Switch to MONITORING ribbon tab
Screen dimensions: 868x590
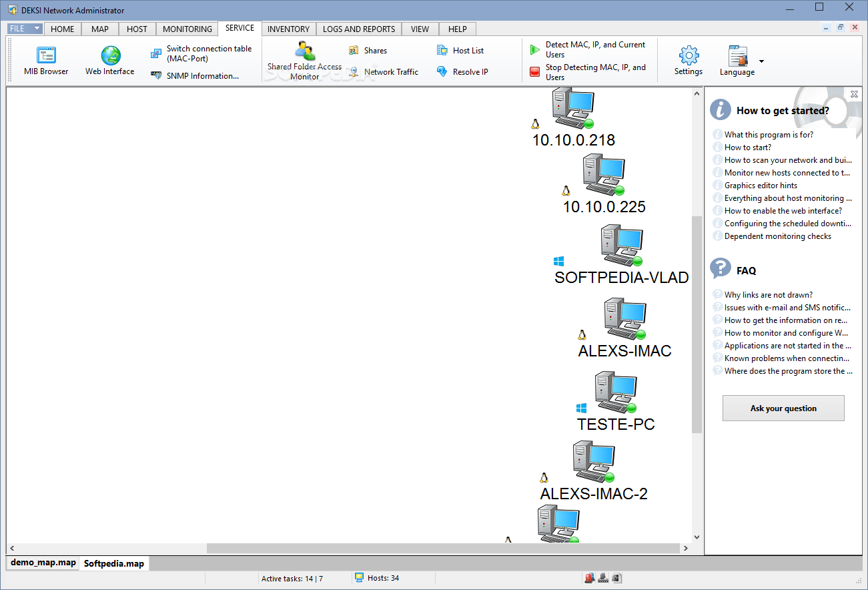187,29
